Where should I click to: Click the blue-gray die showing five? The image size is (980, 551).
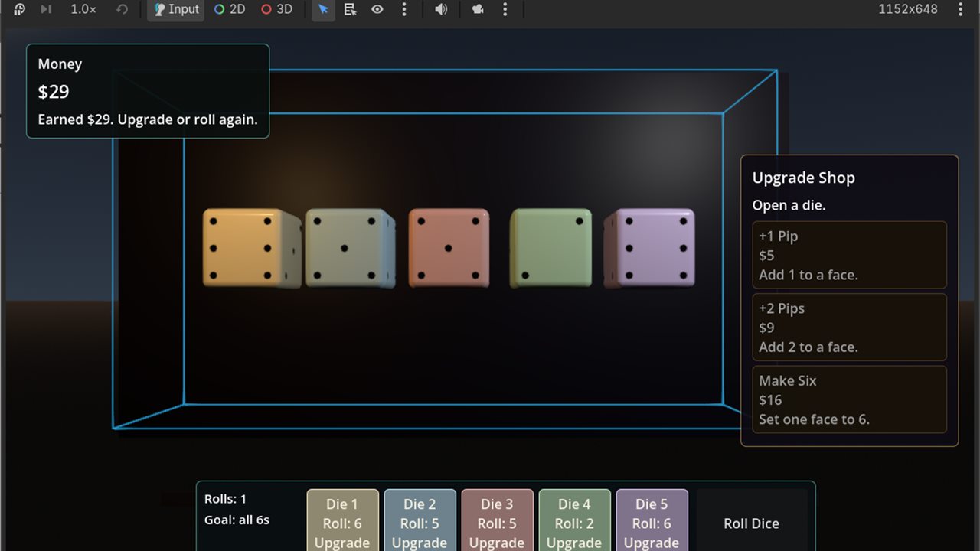350,248
